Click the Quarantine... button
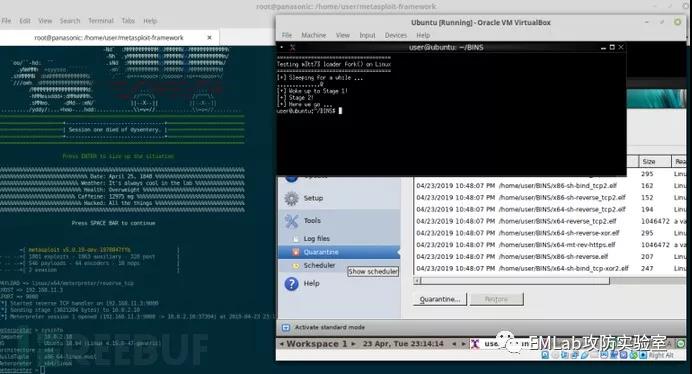This screenshot has height=374, width=692. (x=440, y=299)
